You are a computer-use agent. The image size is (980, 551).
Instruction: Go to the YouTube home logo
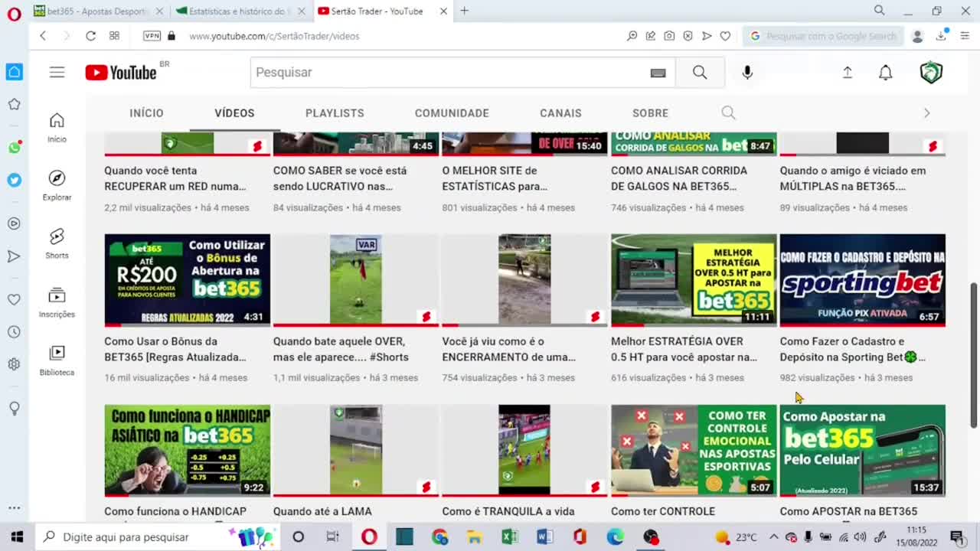tap(121, 72)
